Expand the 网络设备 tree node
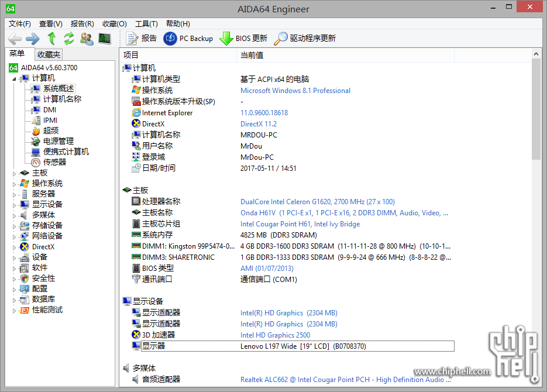 [14, 237]
